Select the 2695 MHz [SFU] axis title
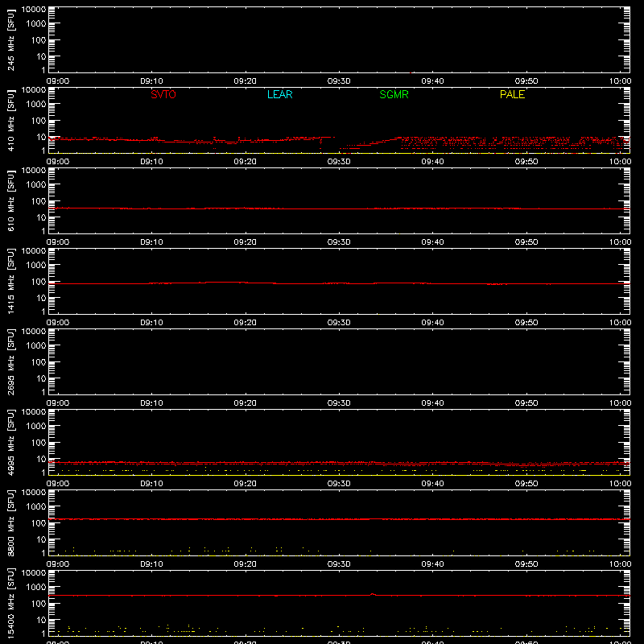 (x=10, y=361)
